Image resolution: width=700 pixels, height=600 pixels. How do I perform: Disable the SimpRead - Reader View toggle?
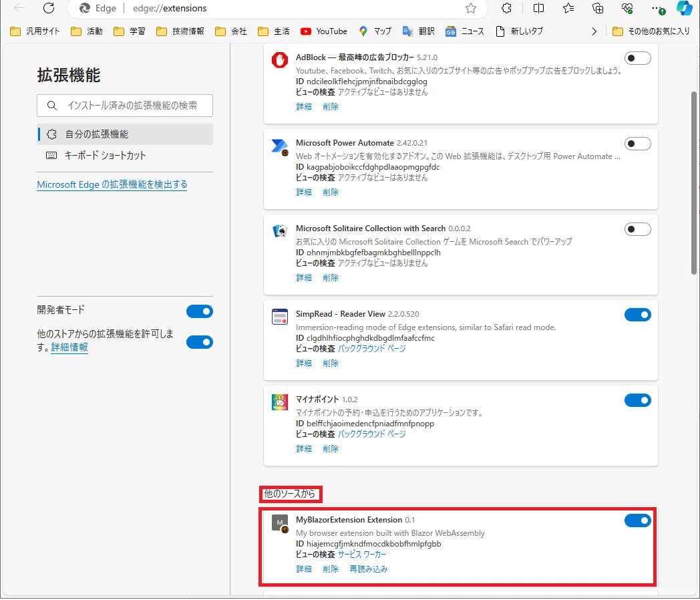(637, 315)
